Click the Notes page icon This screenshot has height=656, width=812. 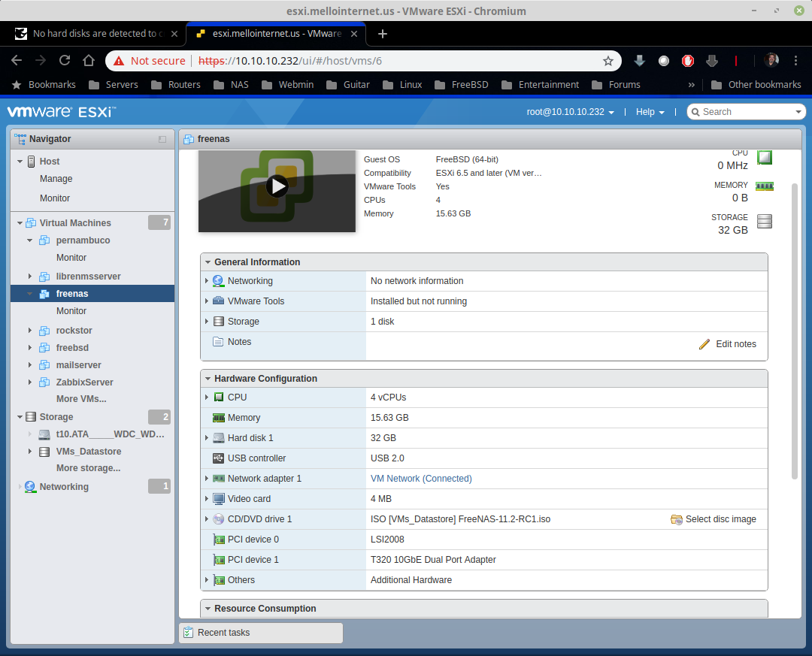click(218, 342)
